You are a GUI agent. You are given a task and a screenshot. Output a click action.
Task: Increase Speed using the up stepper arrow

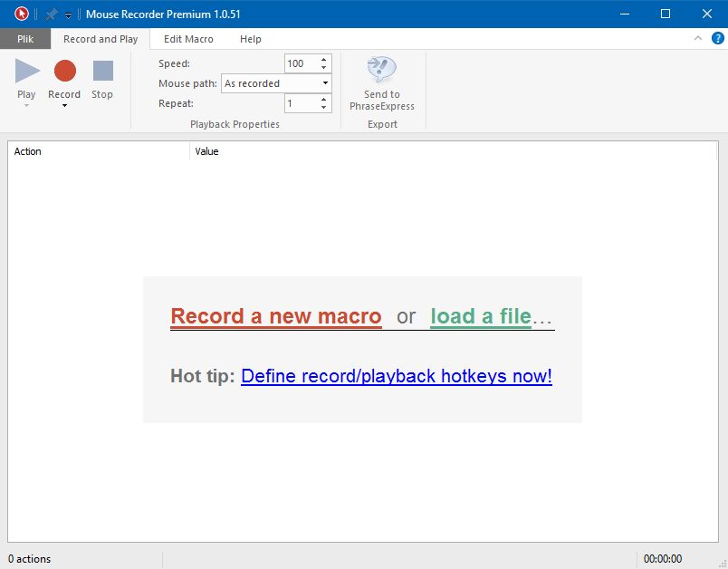324,58
